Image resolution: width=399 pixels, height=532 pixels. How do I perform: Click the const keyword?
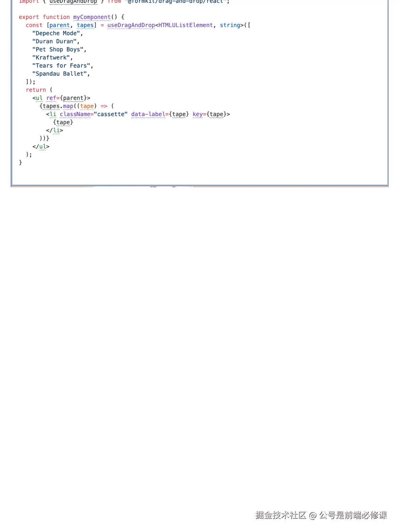tap(34, 25)
